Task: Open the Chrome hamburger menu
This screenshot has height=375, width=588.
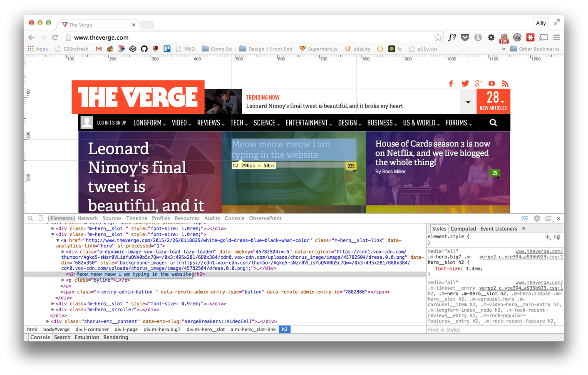Action: [556, 37]
